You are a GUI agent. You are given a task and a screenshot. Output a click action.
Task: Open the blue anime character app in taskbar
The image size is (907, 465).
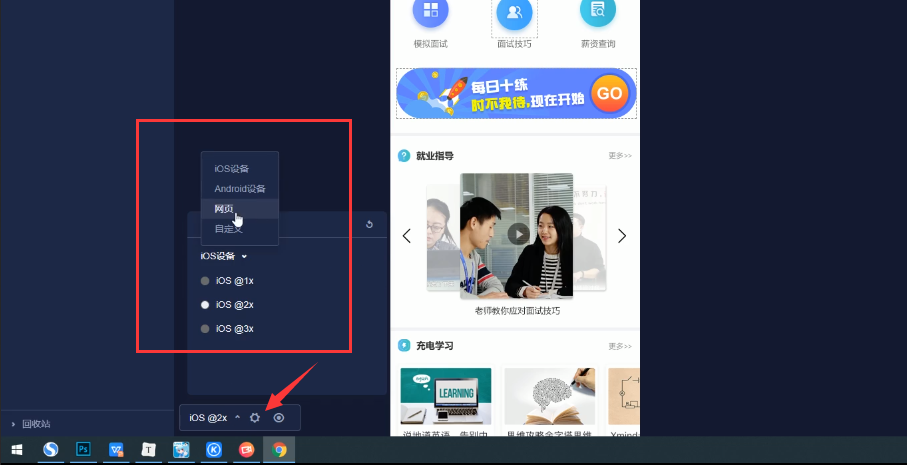[181, 449]
